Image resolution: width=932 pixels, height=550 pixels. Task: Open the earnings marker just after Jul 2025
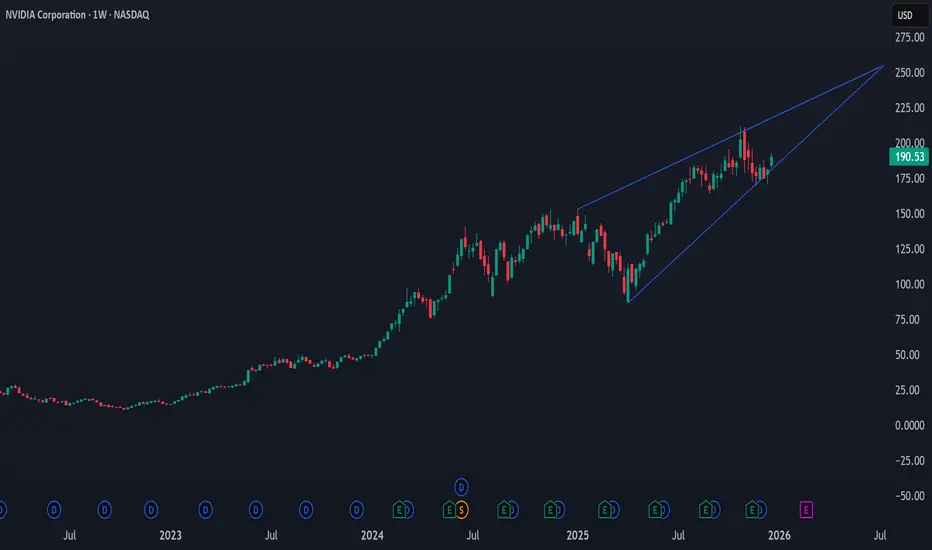pos(706,510)
